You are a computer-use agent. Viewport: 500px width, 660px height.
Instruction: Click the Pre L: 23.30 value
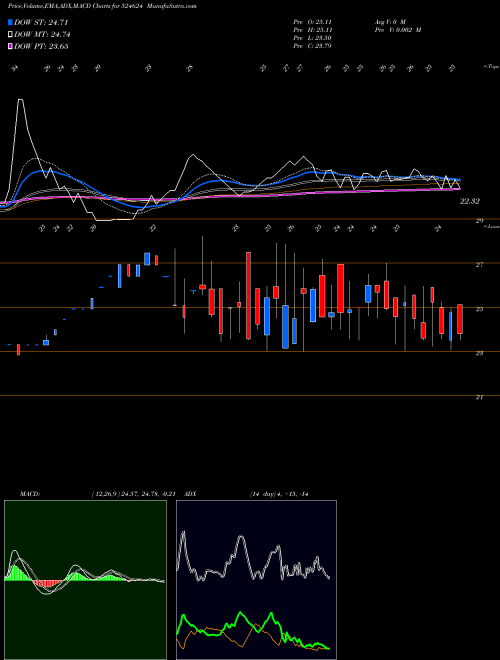312,38
